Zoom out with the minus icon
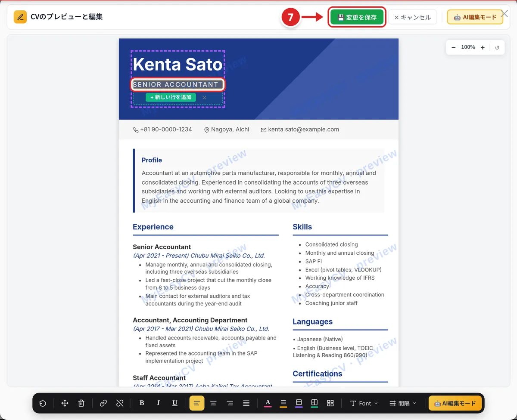 tap(453, 47)
